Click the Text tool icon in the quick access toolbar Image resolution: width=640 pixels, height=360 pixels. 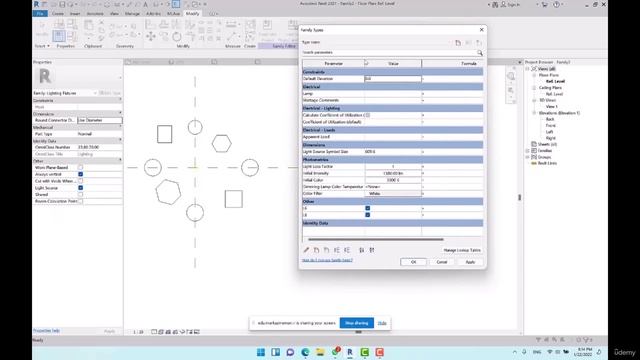[x=145, y=4]
